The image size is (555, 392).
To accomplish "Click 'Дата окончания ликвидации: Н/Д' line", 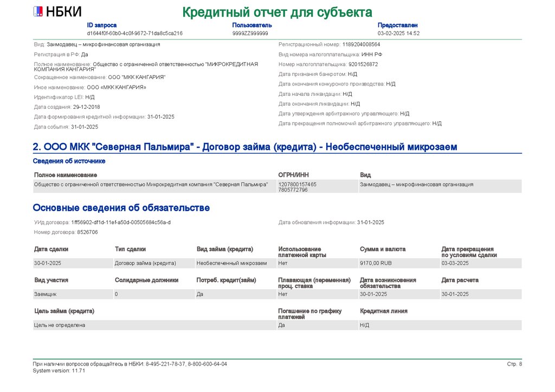I will [319, 104].
